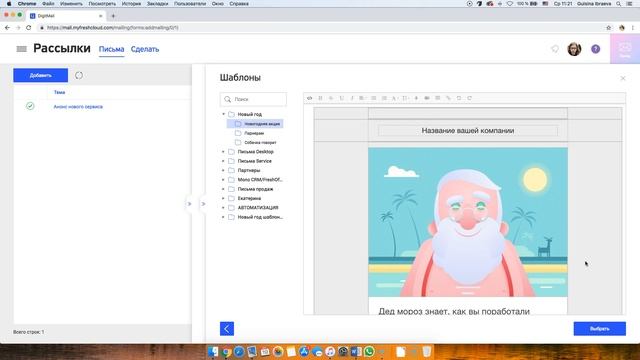The image size is (640, 360).
Task: Open WhatsApp from the Dock
Action: tap(369, 351)
